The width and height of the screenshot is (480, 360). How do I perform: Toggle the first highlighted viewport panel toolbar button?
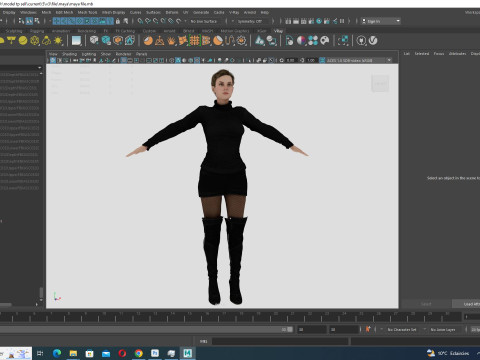(x=53, y=60)
